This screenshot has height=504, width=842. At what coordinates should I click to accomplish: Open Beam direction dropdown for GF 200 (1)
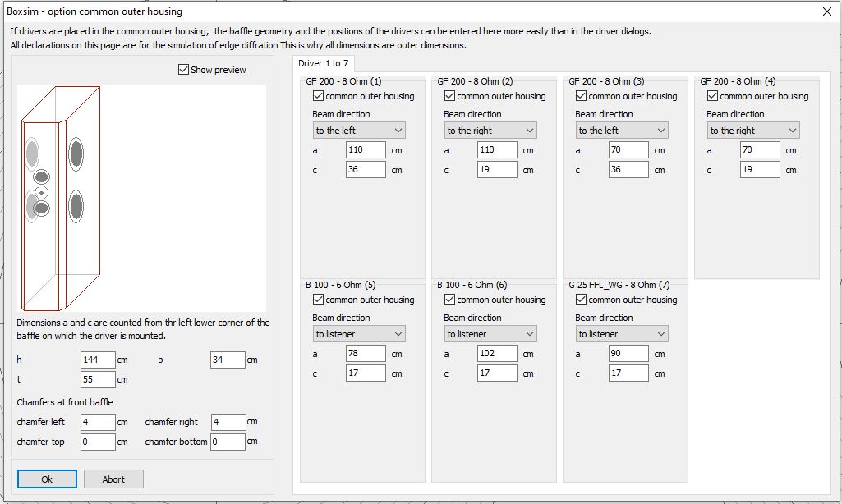(359, 131)
